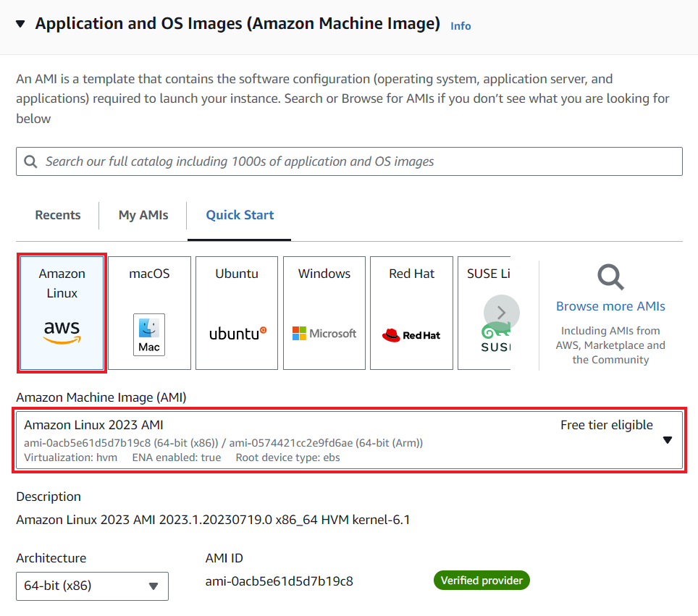
Task: Open the Info link next to the header
Action: coord(461,26)
